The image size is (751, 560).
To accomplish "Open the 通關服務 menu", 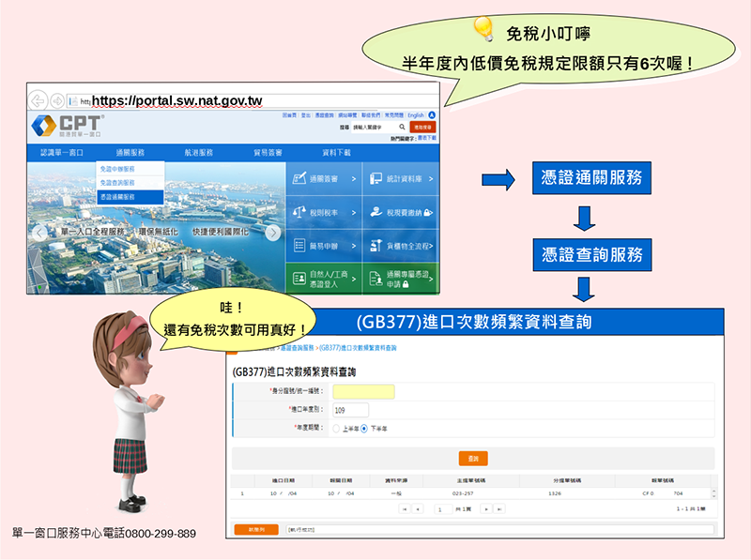I will pos(130,152).
